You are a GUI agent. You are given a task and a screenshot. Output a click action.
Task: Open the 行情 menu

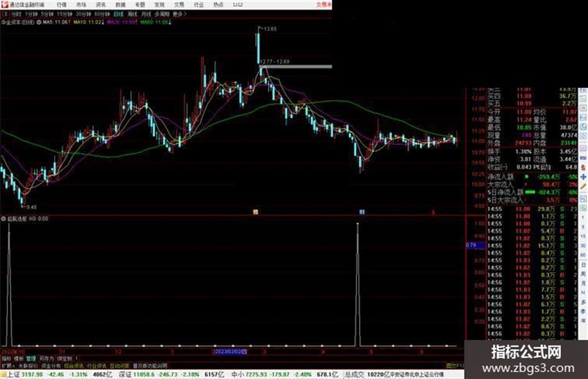(62, 5)
